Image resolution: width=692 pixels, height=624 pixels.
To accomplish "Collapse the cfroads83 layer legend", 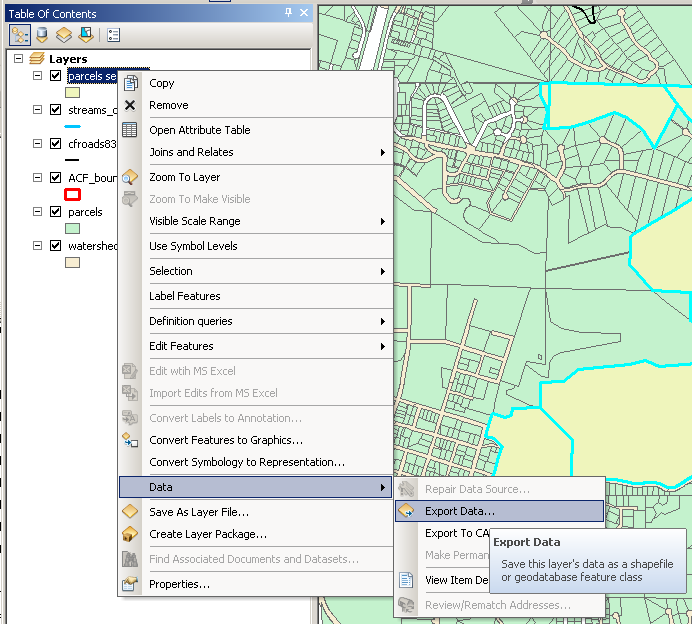I will tap(37, 144).
